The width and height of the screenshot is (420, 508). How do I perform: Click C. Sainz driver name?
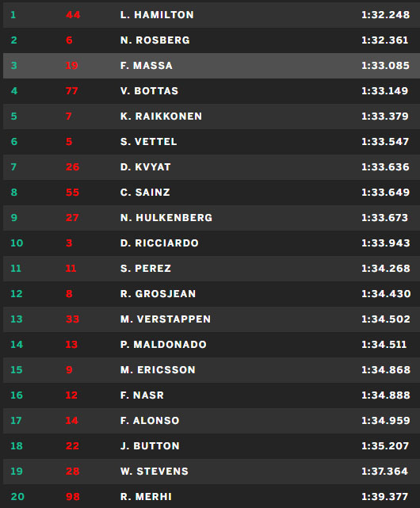[x=145, y=193]
